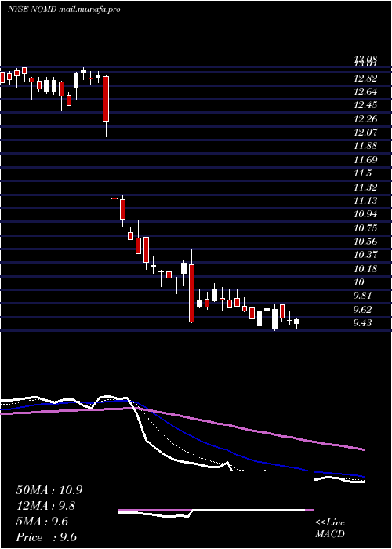392x549 pixels.
Task: Select the 12.82 price axis label
Action: [365, 78]
